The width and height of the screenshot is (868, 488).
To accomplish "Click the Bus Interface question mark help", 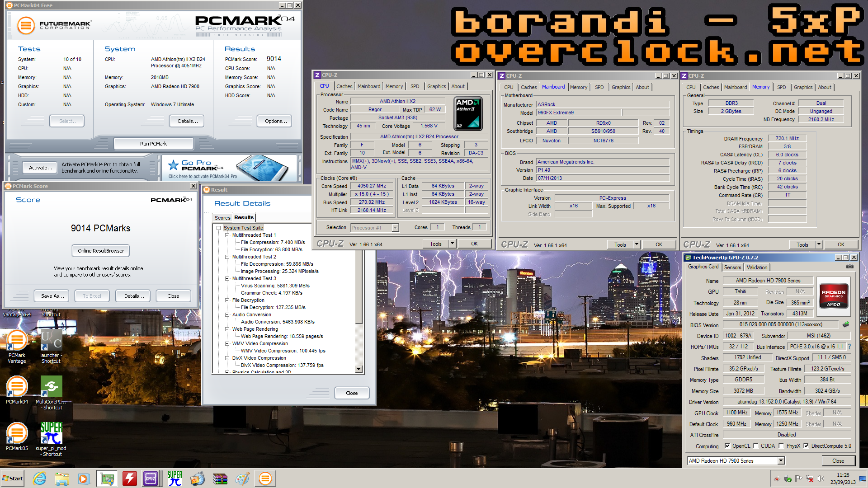I will coord(849,347).
